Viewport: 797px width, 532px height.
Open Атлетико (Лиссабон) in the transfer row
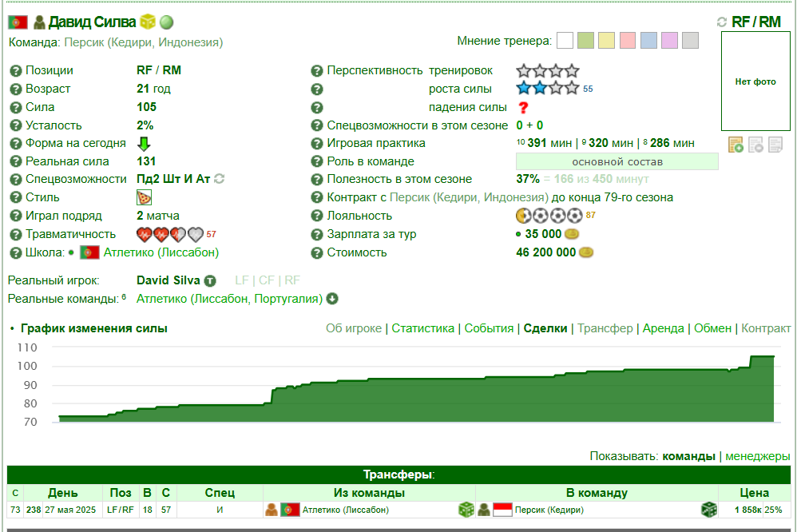pyautogui.click(x=346, y=510)
